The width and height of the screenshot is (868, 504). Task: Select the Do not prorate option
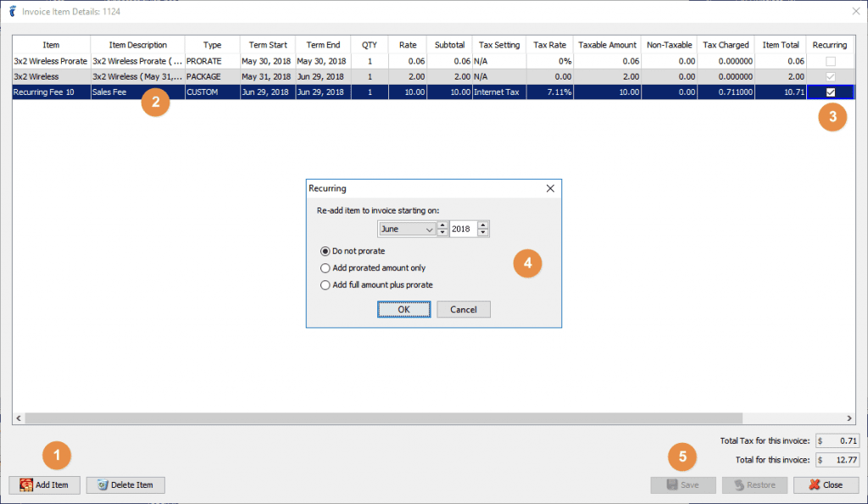325,251
